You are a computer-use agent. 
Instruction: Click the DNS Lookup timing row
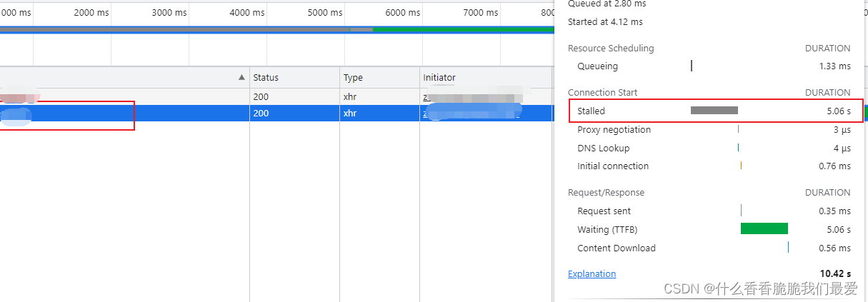pyautogui.click(x=604, y=148)
